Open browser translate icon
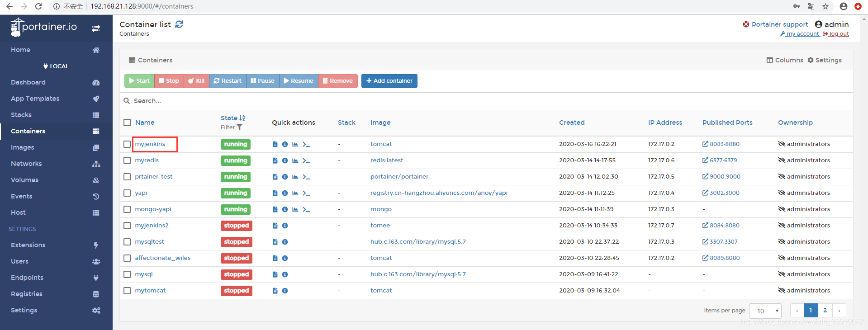The width and height of the screenshot is (868, 330). coord(811,6)
